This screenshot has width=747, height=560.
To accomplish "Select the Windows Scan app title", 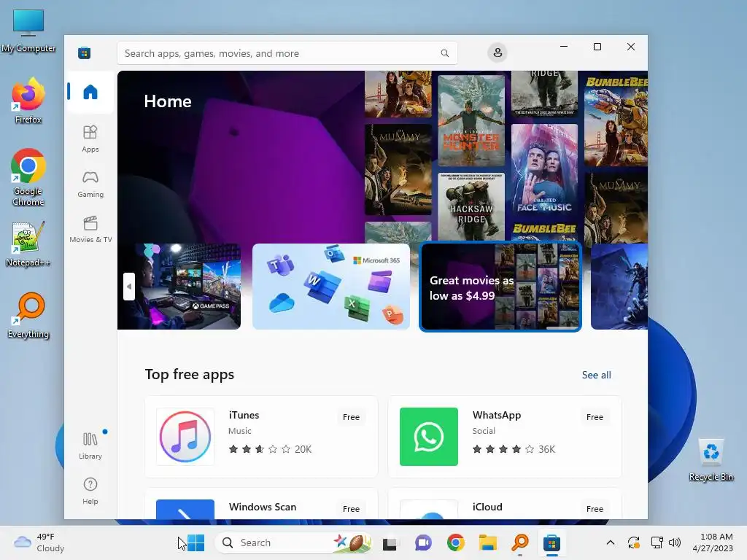I will point(263,507).
